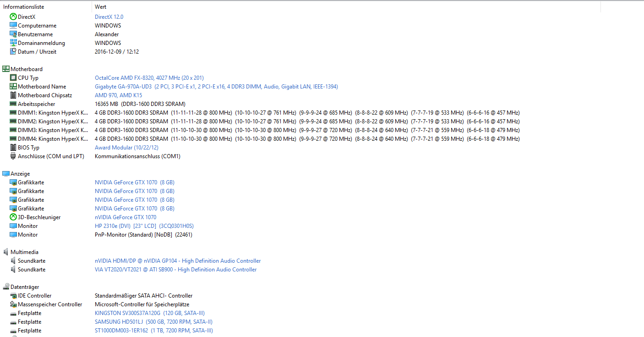Open the DirectX 12.0 link
This screenshot has width=644, height=337.
click(109, 17)
